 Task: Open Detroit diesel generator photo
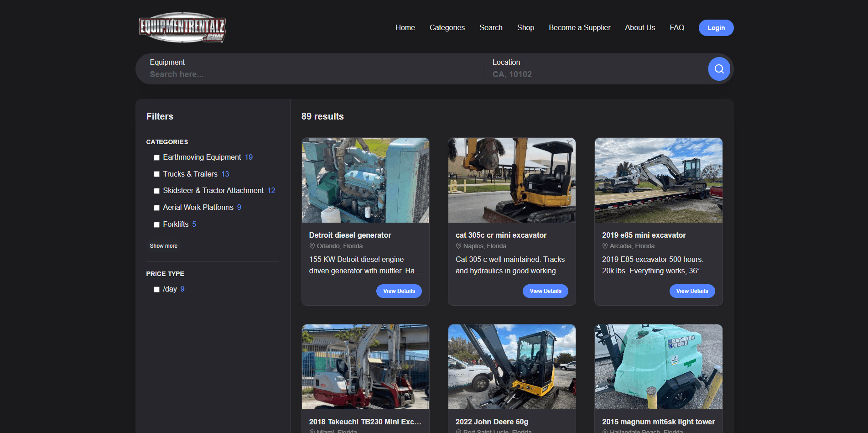365,180
